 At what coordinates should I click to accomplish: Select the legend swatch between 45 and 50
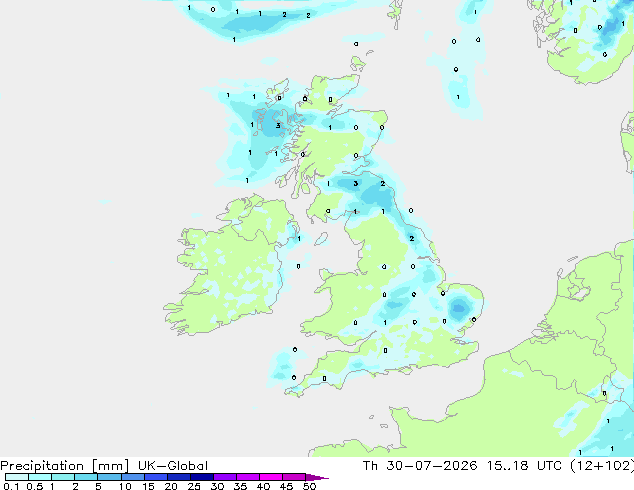pyautogui.click(x=294, y=477)
